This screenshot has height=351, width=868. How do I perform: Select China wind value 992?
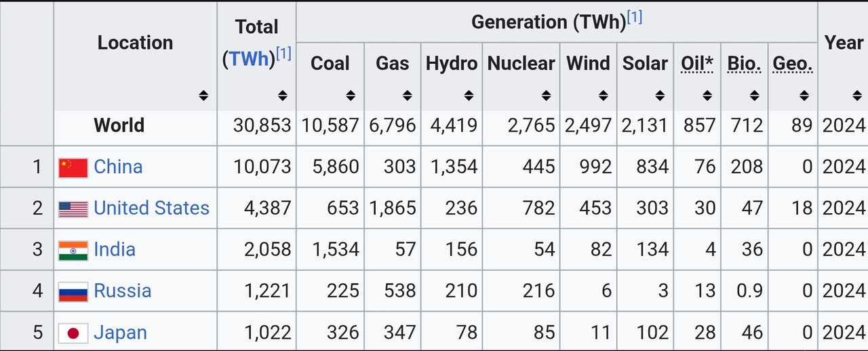[595, 166]
